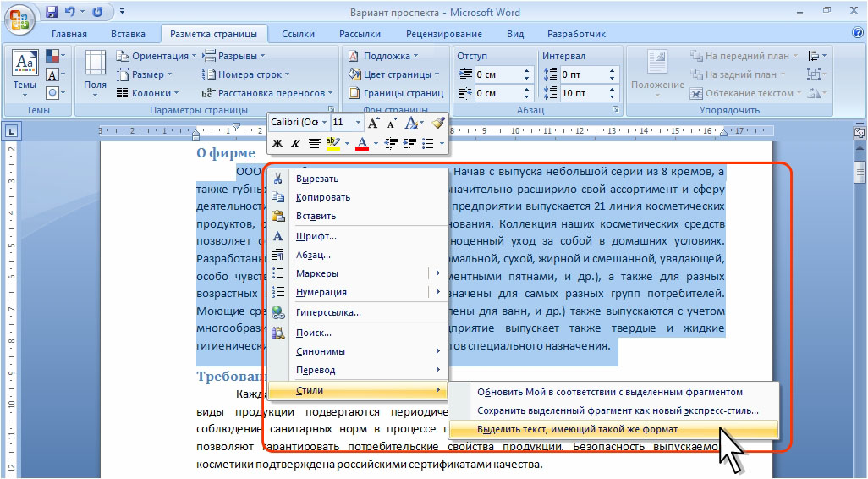The height and width of the screenshot is (479, 868).
Task: Open Вид ribbon tab
Action: pos(515,34)
